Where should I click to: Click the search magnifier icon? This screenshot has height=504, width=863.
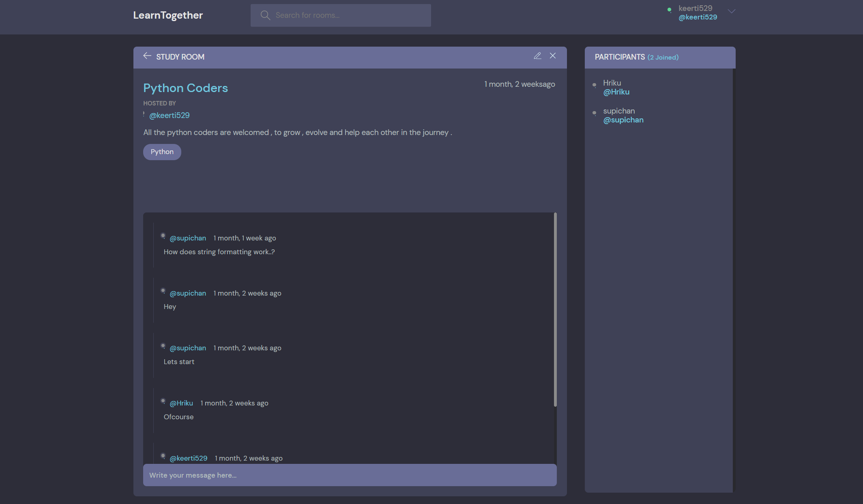[265, 15]
